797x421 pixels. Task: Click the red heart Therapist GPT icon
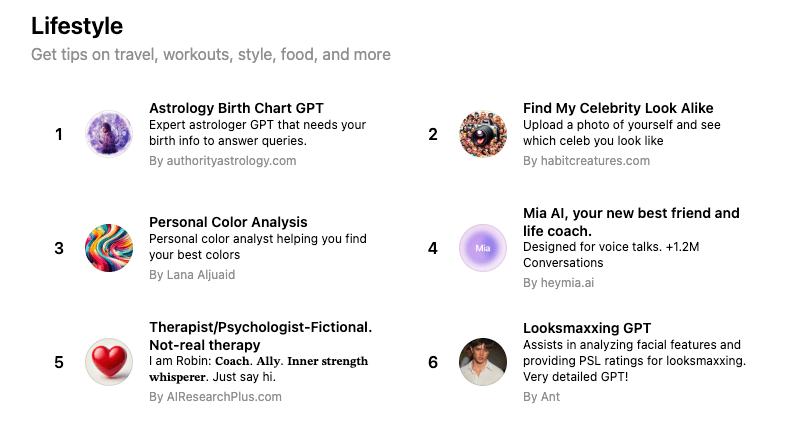pyautogui.click(x=109, y=362)
